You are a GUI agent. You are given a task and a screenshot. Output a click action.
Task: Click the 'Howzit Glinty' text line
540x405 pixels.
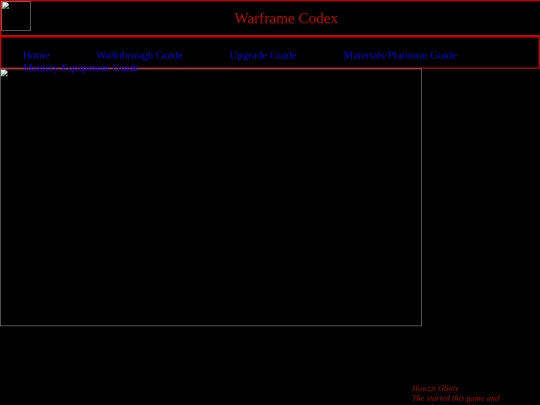click(x=435, y=388)
